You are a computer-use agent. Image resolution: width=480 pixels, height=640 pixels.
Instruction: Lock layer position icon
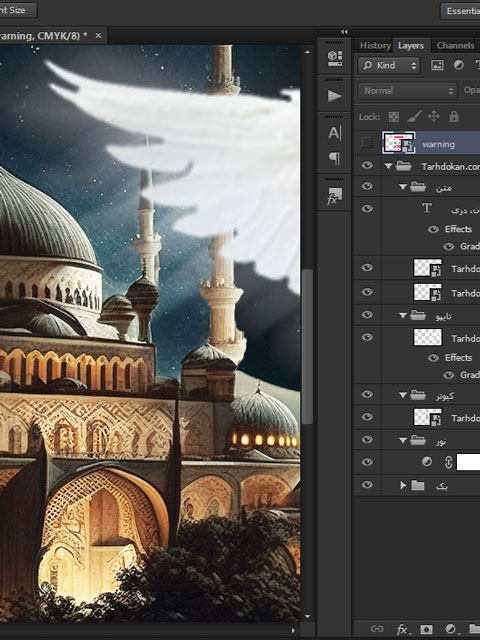433,117
